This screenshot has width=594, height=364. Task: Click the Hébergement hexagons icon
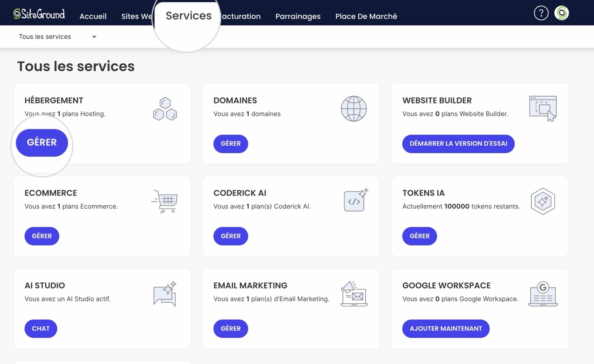(x=165, y=109)
